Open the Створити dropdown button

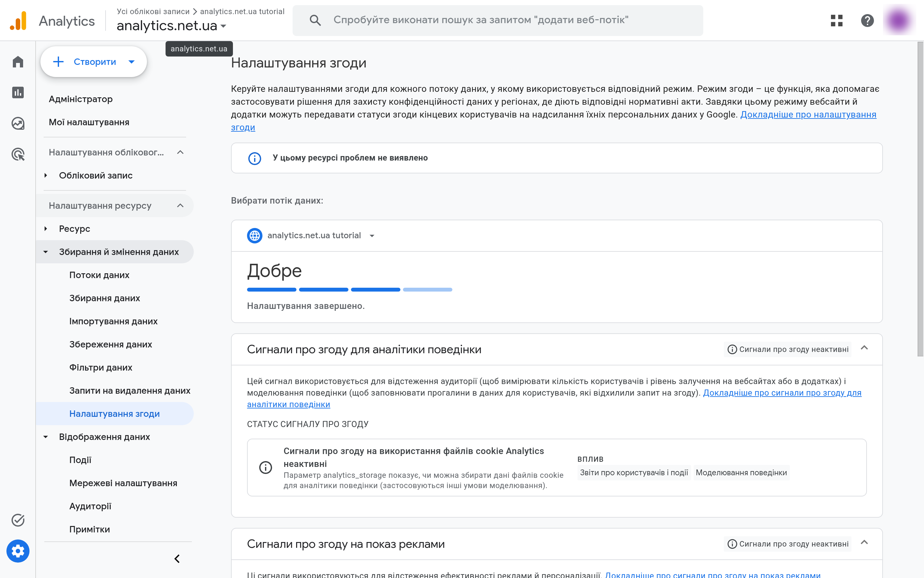coord(94,62)
